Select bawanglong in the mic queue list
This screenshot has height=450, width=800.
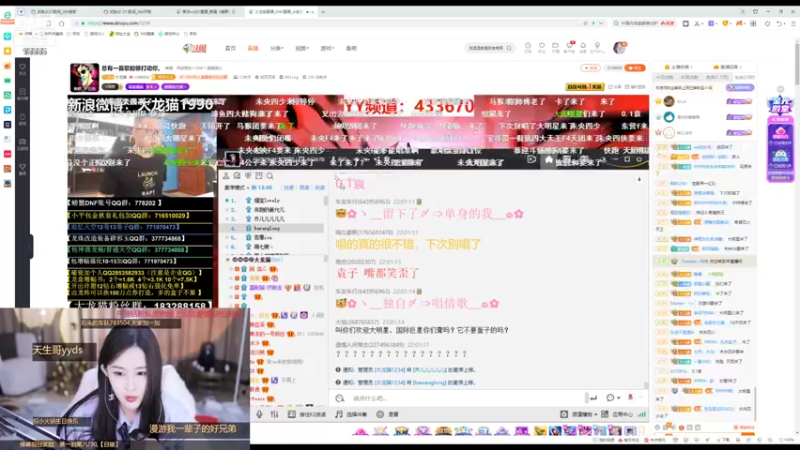click(x=273, y=228)
